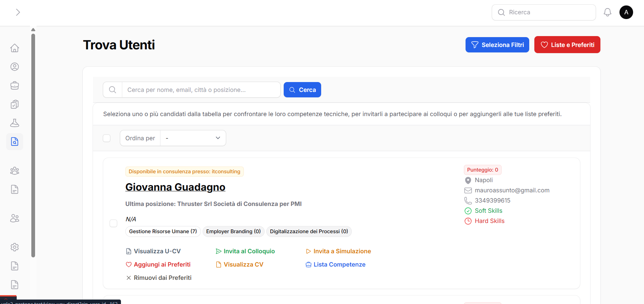Open the 'Ordina per' sorting dropdown

click(193, 138)
